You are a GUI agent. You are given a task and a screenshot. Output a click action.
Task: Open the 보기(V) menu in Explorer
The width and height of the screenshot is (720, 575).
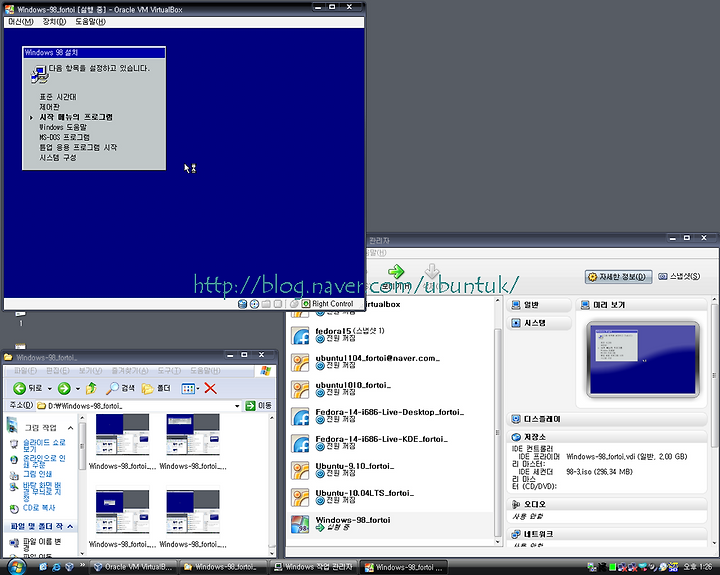coord(90,370)
